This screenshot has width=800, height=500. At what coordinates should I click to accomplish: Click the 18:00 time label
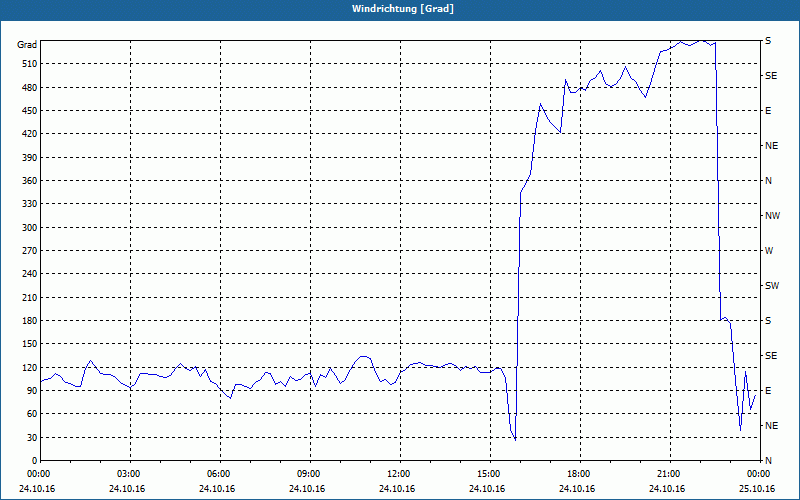(x=580, y=474)
